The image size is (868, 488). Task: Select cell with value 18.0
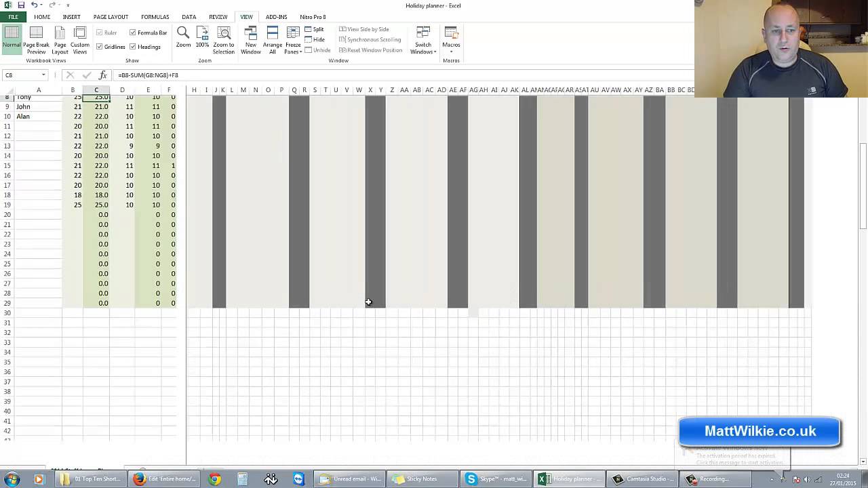tap(96, 195)
